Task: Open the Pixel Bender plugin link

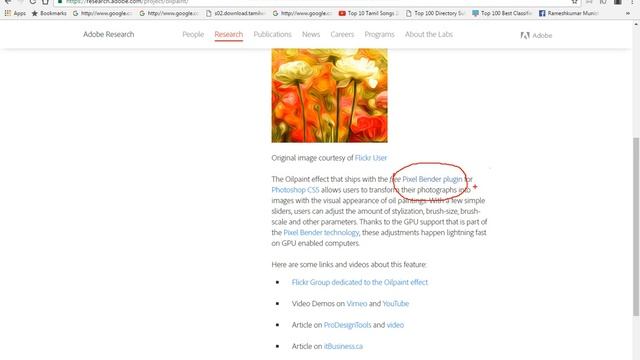Action: pyautogui.click(x=432, y=179)
